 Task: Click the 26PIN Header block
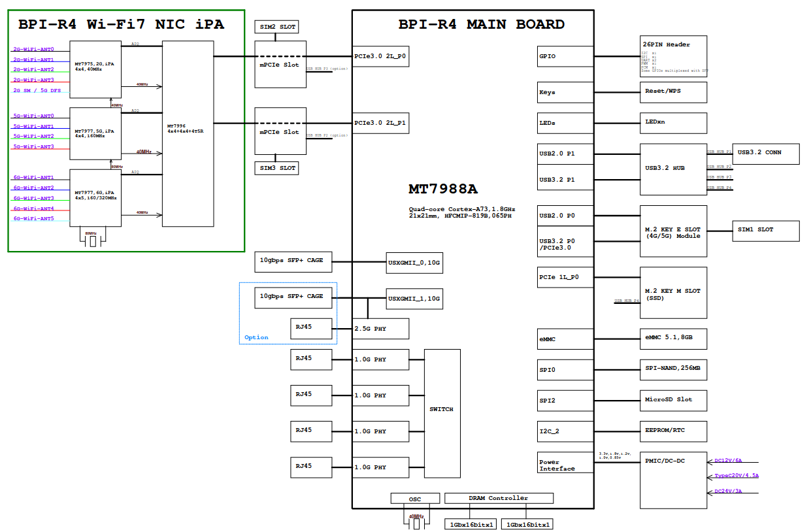click(x=673, y=56)
